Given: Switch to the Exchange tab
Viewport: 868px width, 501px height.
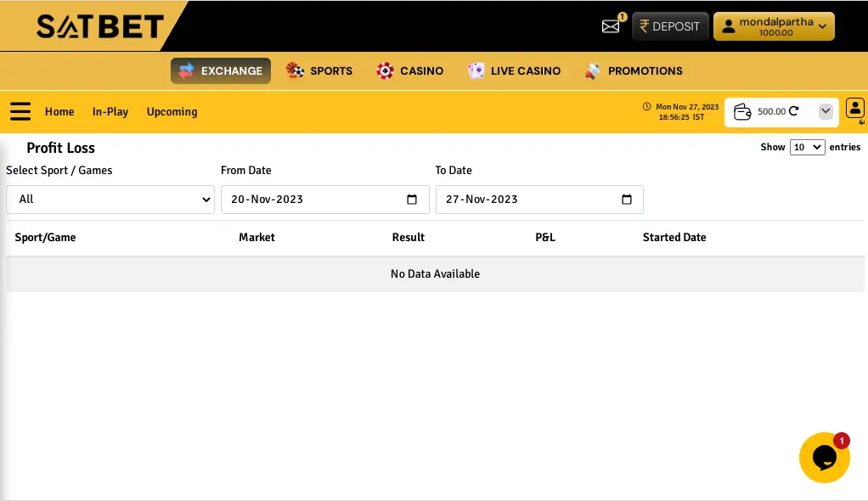Looking at the screenshot, I should pyautogui.click(x=221, y=70).
